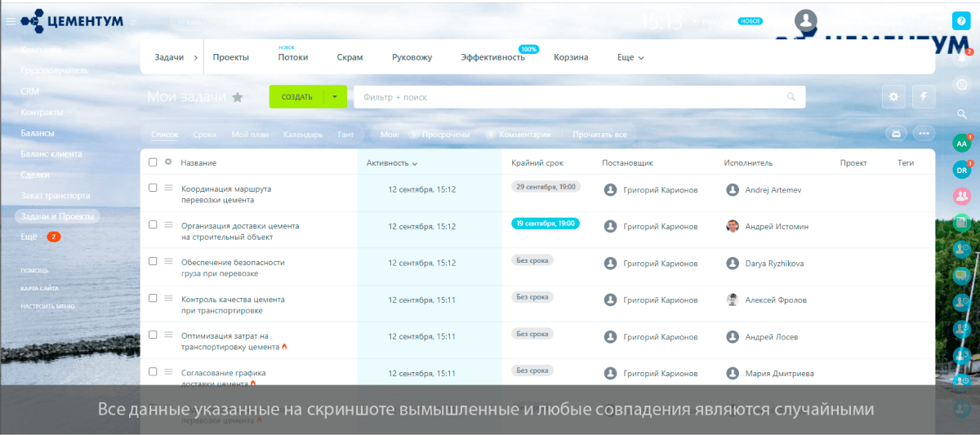980x435 pixels.
Task: Click the green Создать button
Action: 297,96
